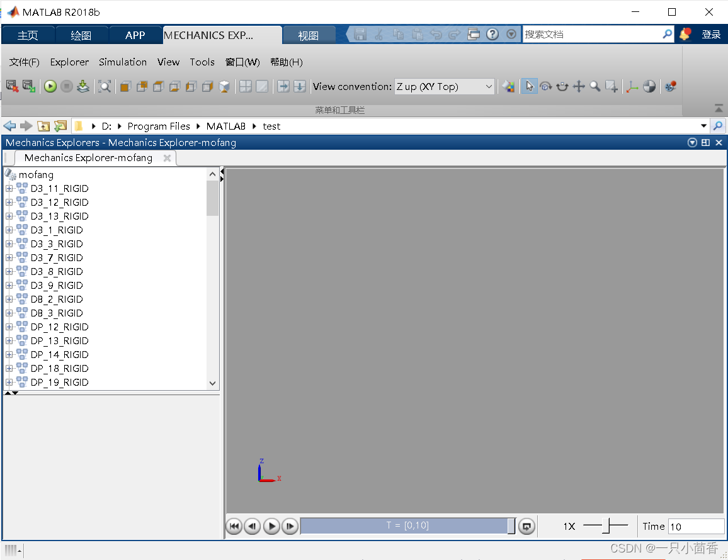Click the Zoom region tool icon

coord(610,86)
